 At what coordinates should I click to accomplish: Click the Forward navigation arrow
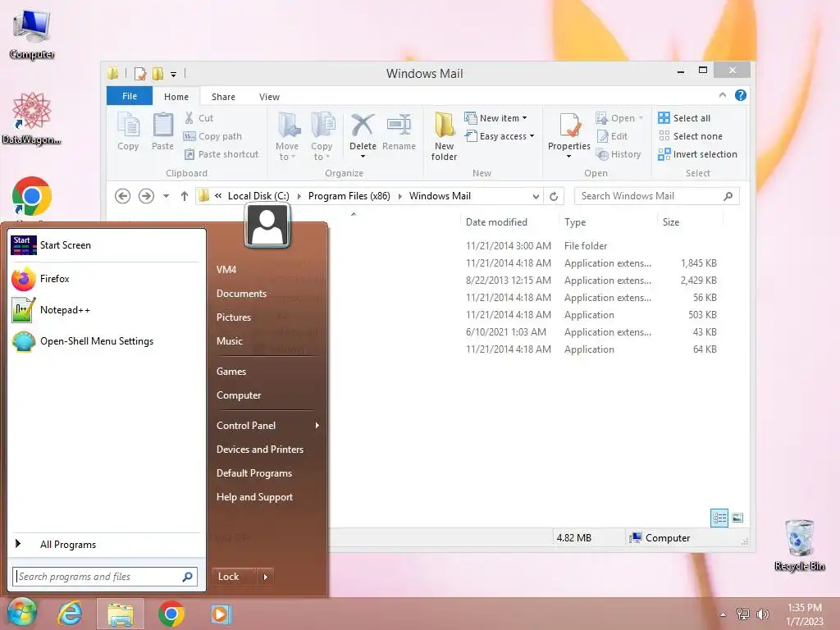(x=146, y=196)
